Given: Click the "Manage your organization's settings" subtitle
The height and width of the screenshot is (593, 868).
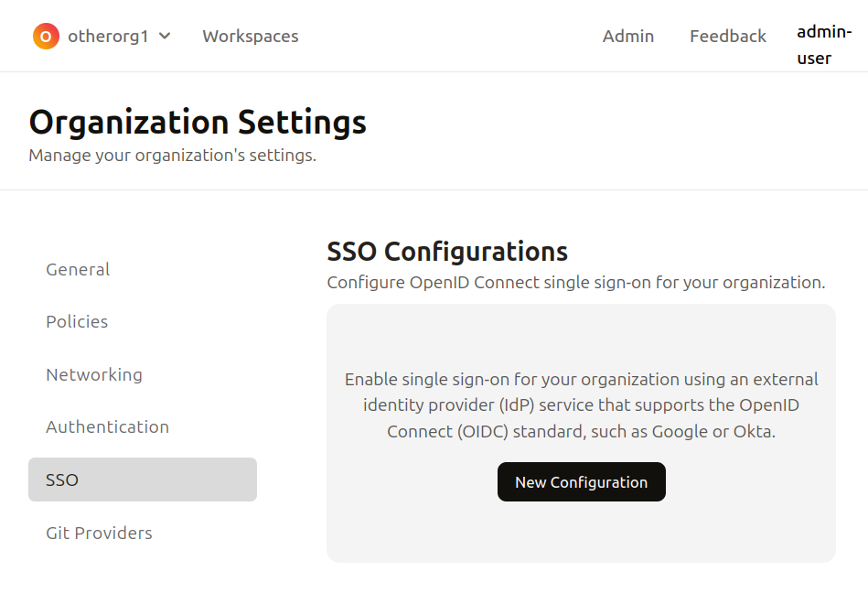Looking at the screenshot, I should tap(172, 156).
